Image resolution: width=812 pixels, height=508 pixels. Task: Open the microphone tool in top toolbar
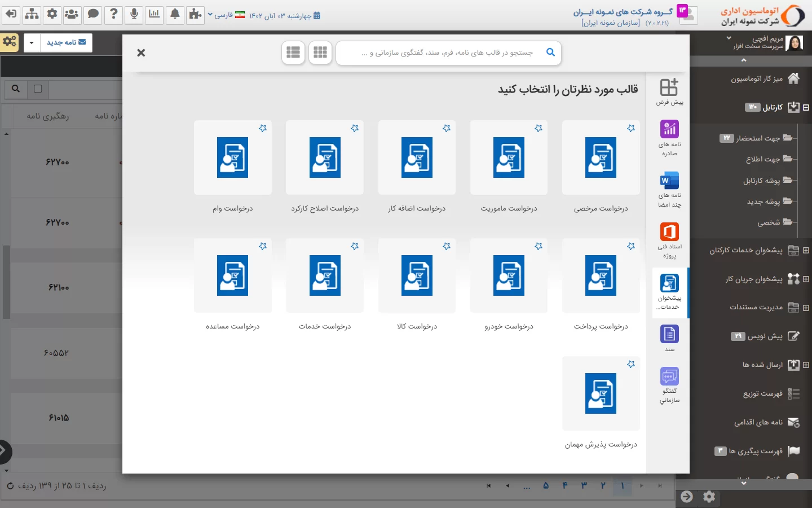134,15
